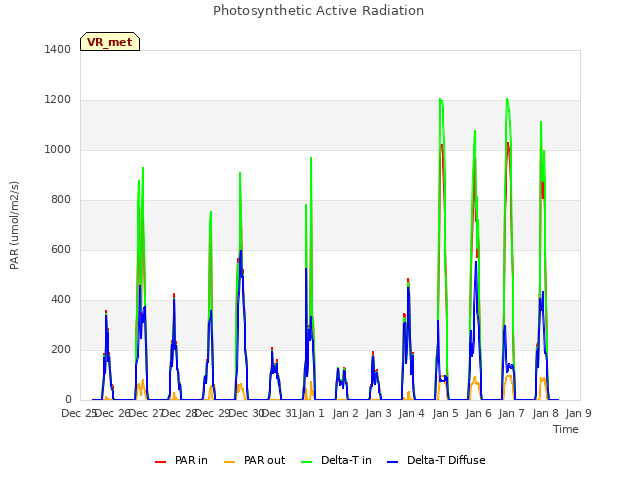Click the Jan 3 x-axis date label

tap(378, 413)
